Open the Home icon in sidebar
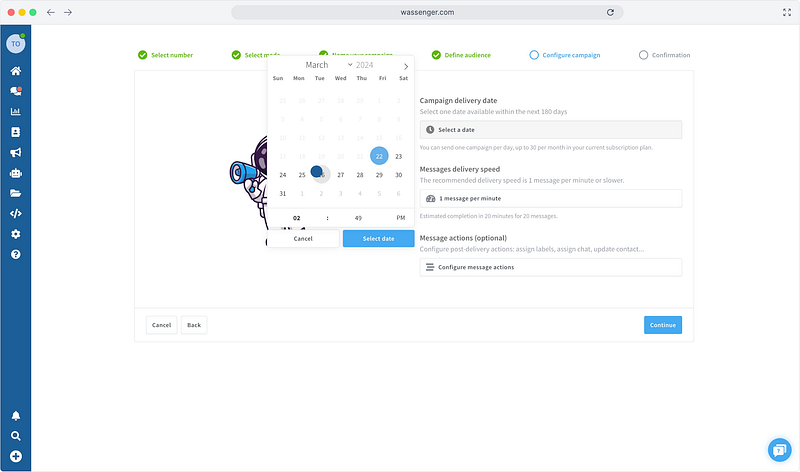 (15, 72)
